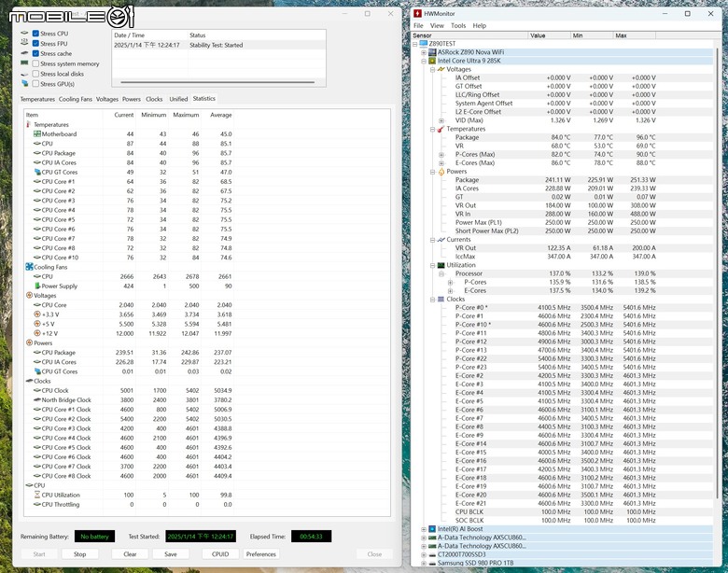
Task: Expand the CT2000T700SSD3 drive node
Action: [x=424, y=554]
